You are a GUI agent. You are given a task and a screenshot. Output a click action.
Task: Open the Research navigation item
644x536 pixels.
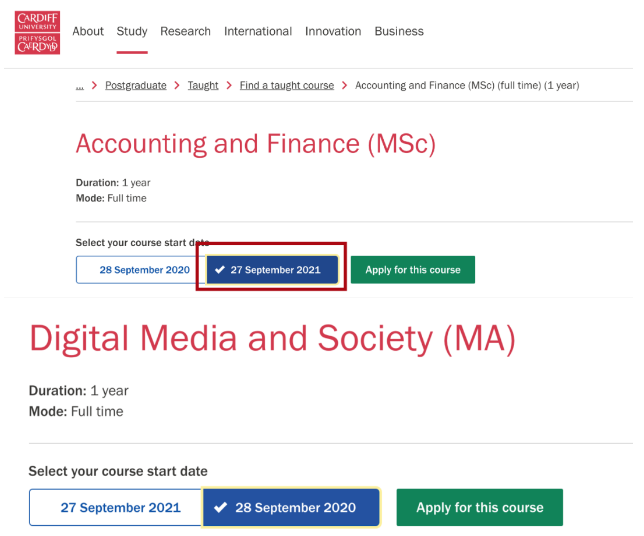186,31
